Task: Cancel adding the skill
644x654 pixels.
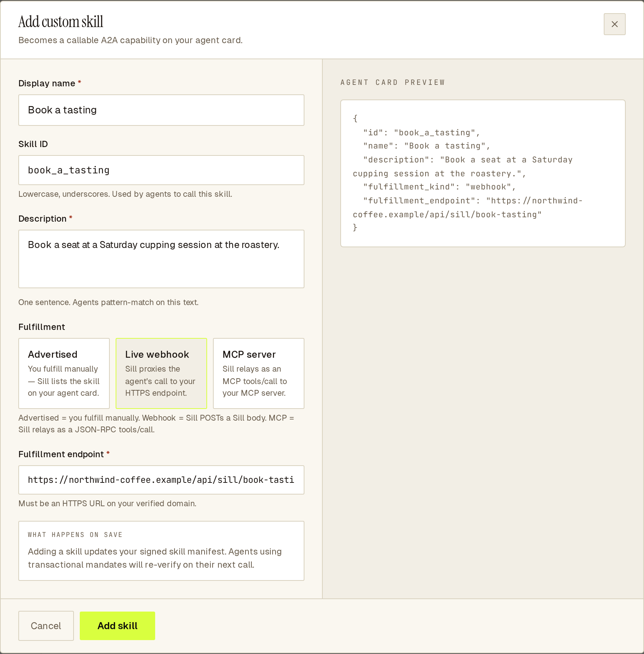Action: pos(46,626)
